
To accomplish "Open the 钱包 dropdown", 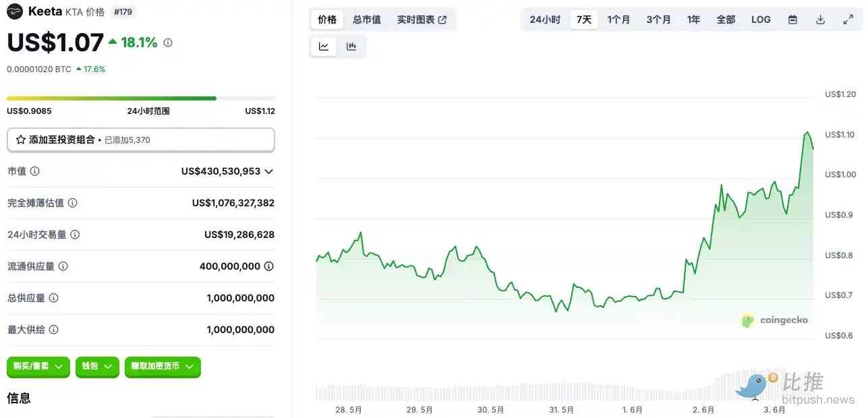I will point(97,366).
